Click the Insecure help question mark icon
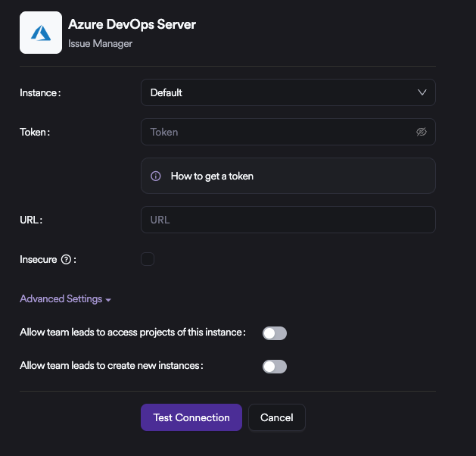 66,260
